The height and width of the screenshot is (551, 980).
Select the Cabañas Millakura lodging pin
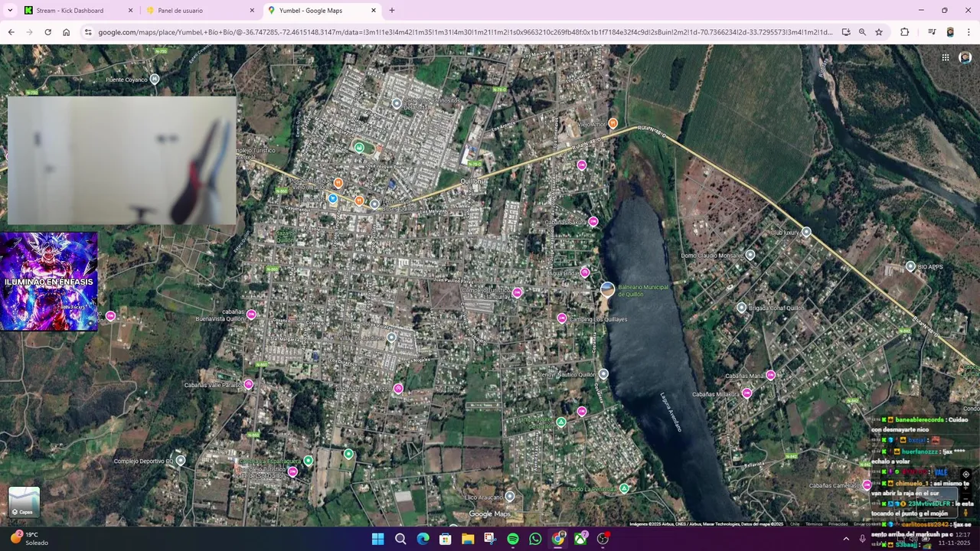pos(746,393)
